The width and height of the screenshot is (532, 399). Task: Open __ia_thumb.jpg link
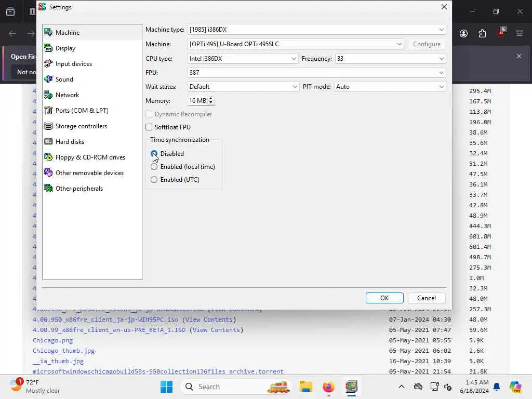[58, 362]
